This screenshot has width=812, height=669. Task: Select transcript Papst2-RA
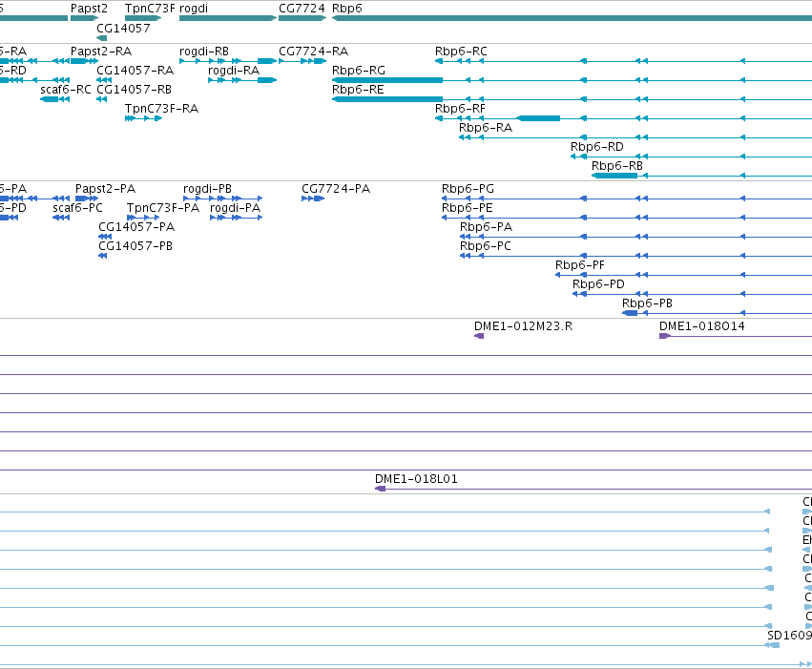tap(101, 52)
